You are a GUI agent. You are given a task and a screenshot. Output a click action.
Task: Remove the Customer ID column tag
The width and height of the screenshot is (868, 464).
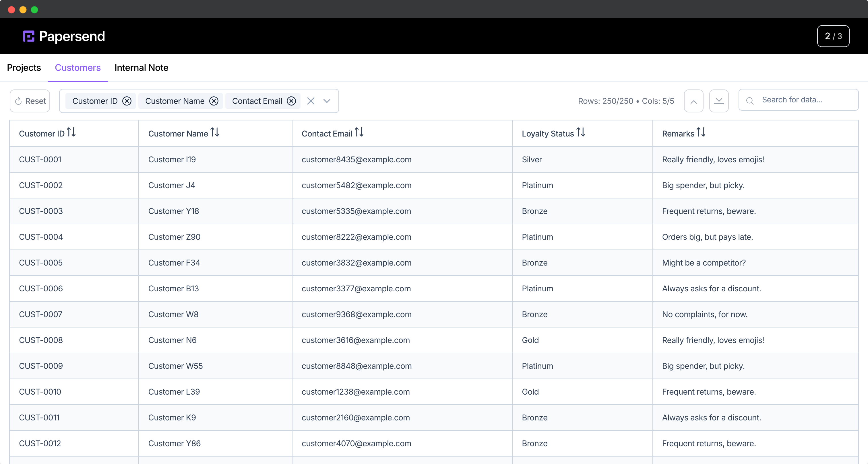pos(127,101)
